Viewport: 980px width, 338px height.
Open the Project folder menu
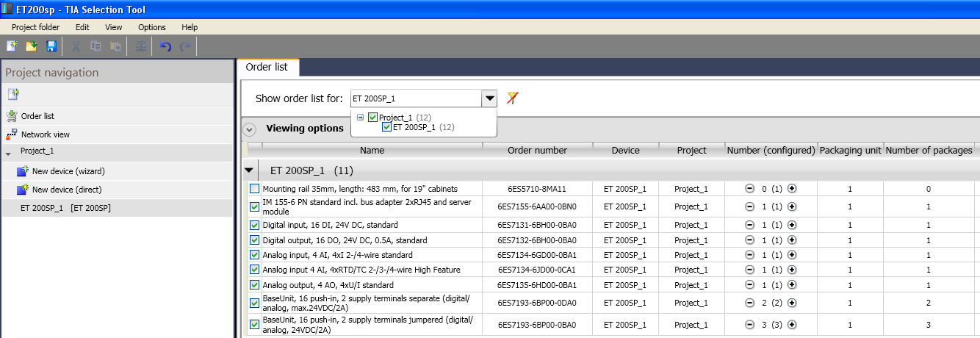(x=35, y=27)
